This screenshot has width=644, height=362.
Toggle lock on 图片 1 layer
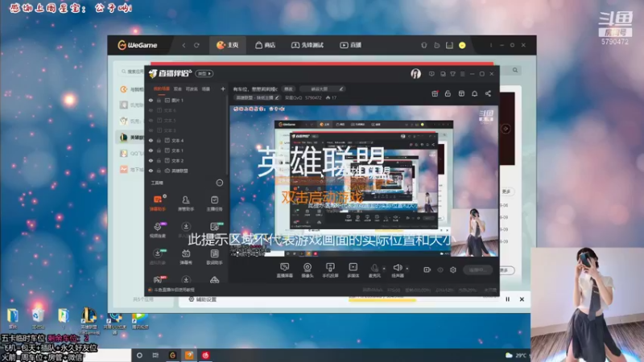[x=159, y=100]
